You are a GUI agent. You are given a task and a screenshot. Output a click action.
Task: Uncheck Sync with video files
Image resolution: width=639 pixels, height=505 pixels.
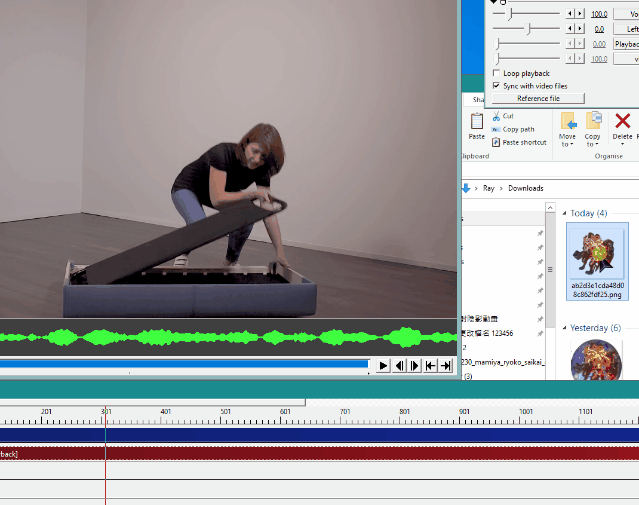[496, 86]
